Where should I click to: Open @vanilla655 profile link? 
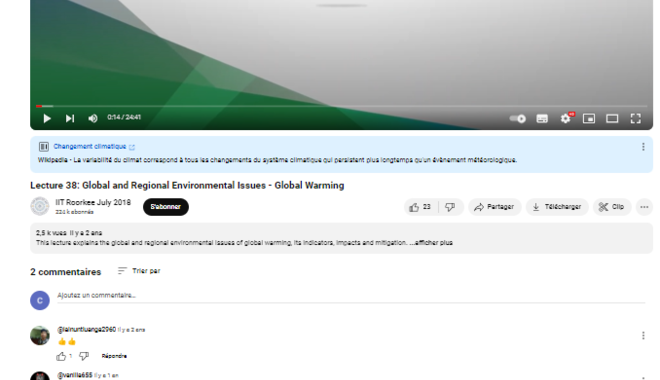tap(75, 375)
